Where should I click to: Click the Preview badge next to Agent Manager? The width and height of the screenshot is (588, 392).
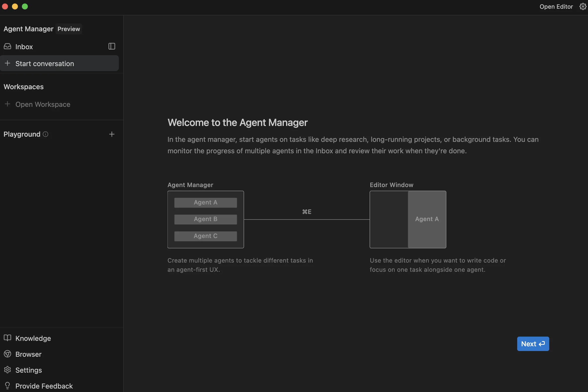[69, 29]
